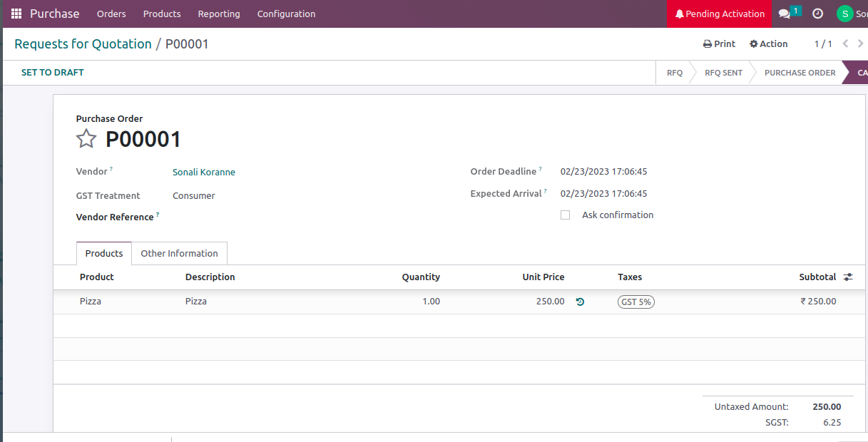The image size is (868, 442).
Task: Click the GST 5% tax tag
Action: click(635, 302)
